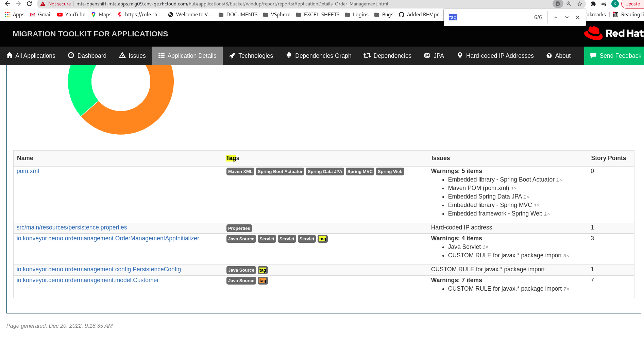
Task: Open the EXCEL-SHEETS bookmark folder
Action: (x=318, y=15)
